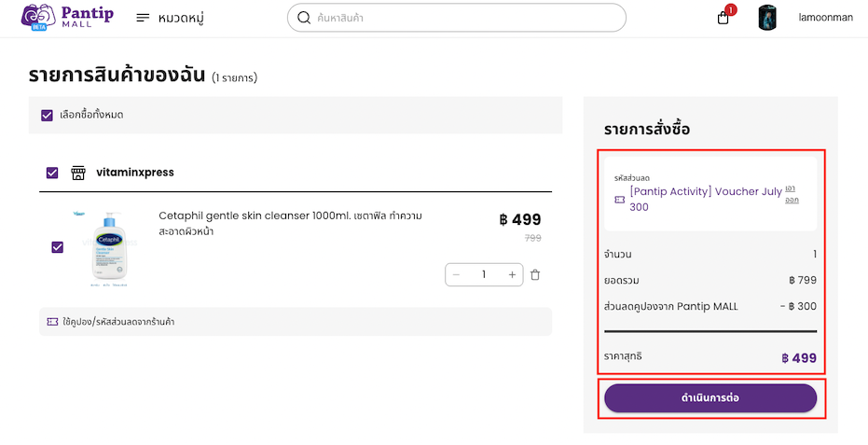
Task: Click the search magnifier icon
Action: pos(304,18)
